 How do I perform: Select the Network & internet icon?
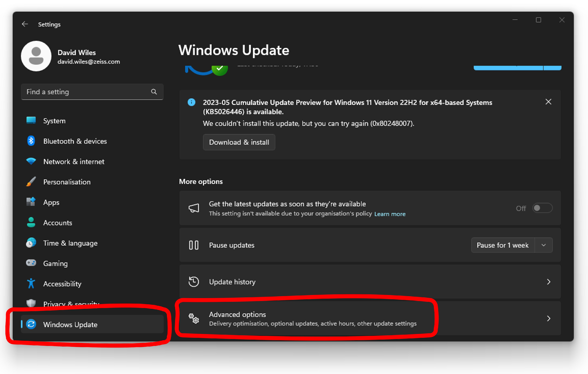[x=31, y=161]
